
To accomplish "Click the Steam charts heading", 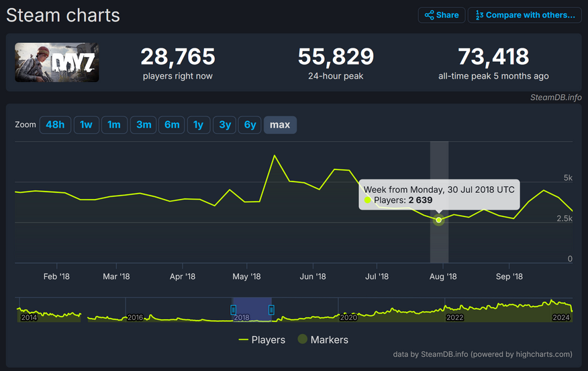I will [x=63, y=15].
